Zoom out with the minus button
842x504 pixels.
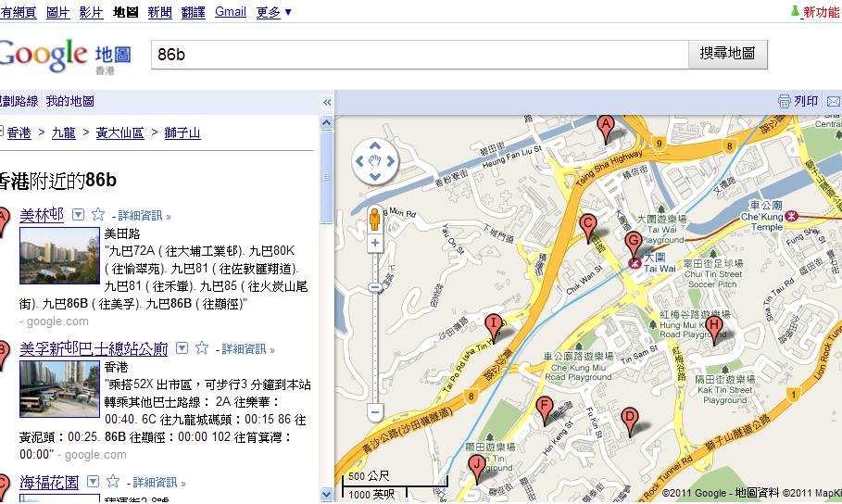pos(375,412)
